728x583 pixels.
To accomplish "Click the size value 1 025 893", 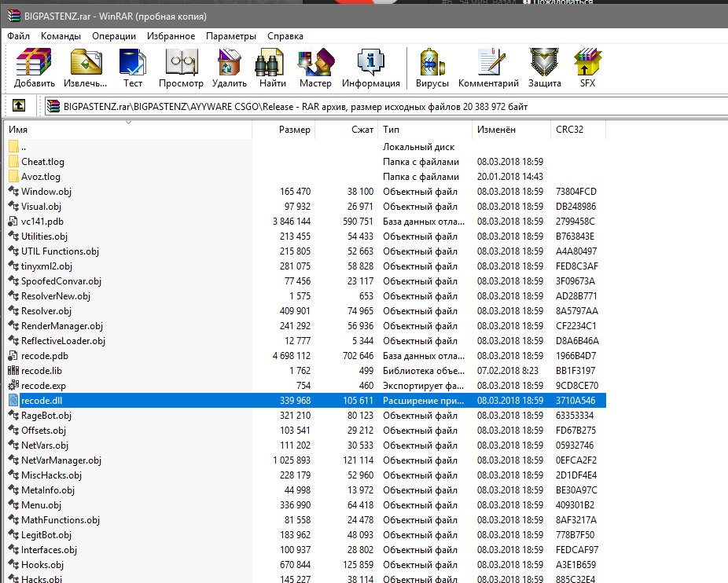I will (292, 460).
